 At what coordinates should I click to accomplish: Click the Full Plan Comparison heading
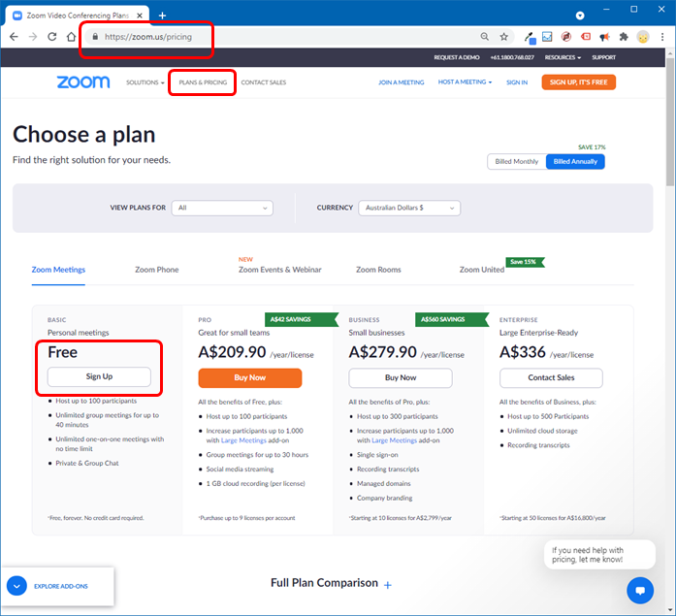(324, 583)
